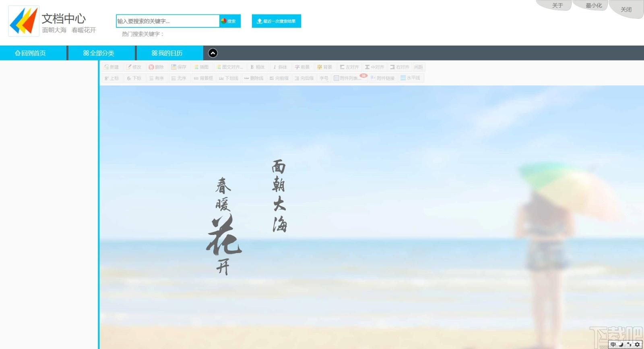This screenshot has height=349, width=644.
Task: Toggle 上标 superscript
Action: (111, 78)
